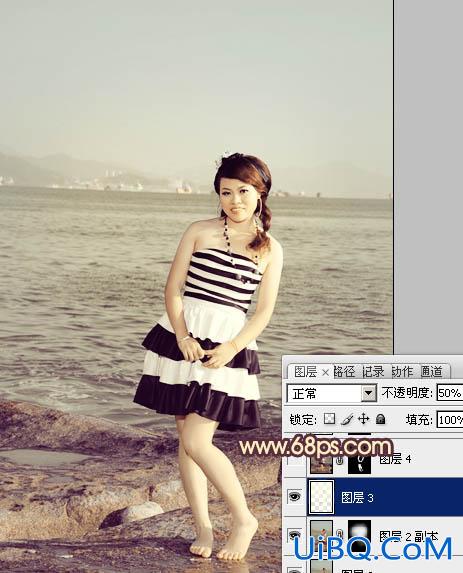Viewport: 463px width, 573px height.
Task: Switch to the 通道 channels tab
Action: (432, 372)
